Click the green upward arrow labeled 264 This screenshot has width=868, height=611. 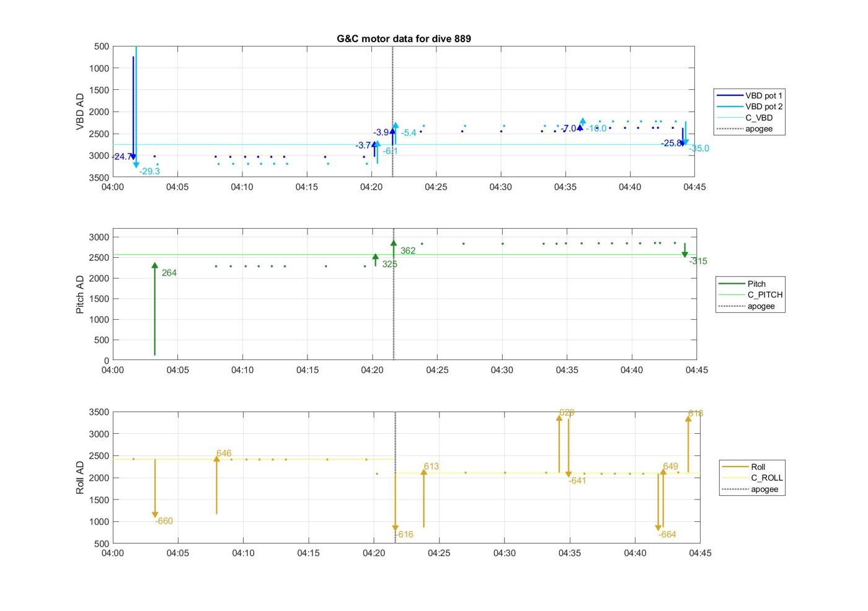tap(155, 309)
